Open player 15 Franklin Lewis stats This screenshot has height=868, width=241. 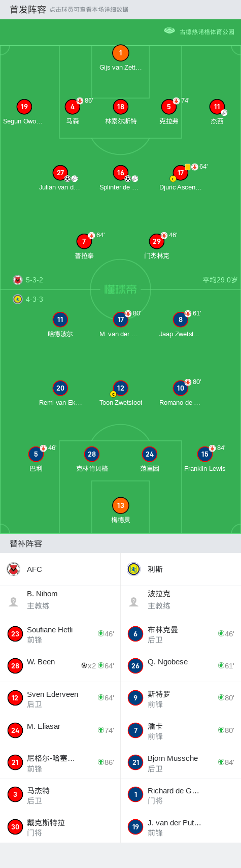click(204, 454)
